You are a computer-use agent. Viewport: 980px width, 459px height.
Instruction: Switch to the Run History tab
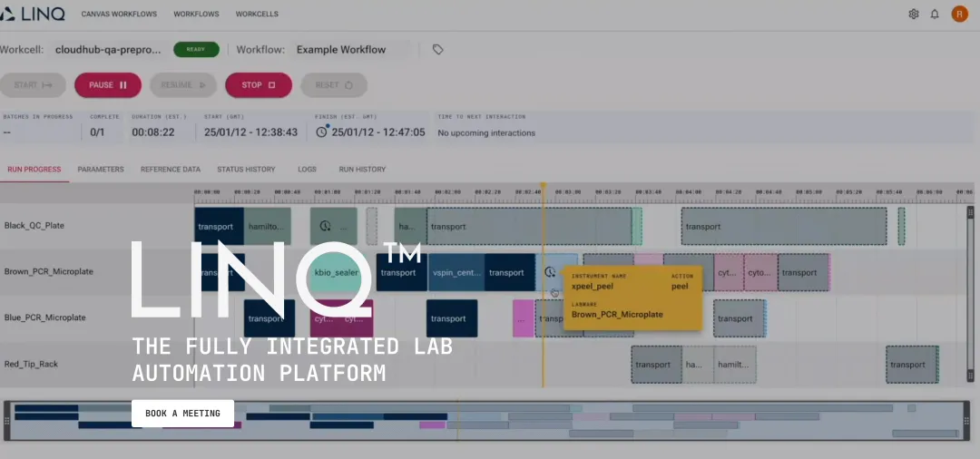point(362,170)
